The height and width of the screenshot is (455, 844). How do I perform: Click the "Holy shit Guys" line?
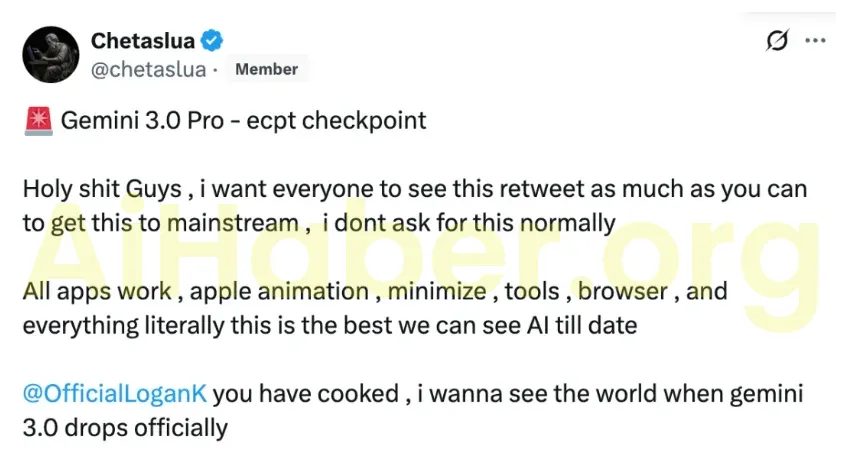102,189
